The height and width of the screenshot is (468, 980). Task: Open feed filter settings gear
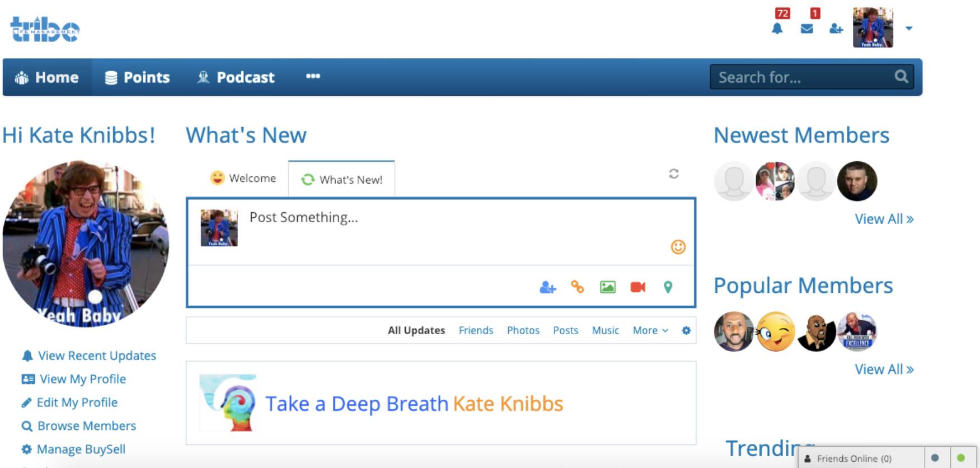(686, 331)
